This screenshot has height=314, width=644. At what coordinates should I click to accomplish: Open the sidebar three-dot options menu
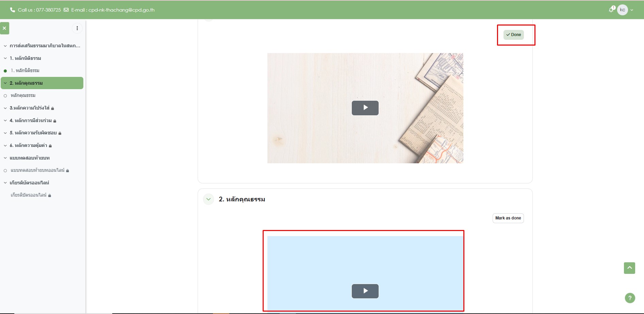77,28
